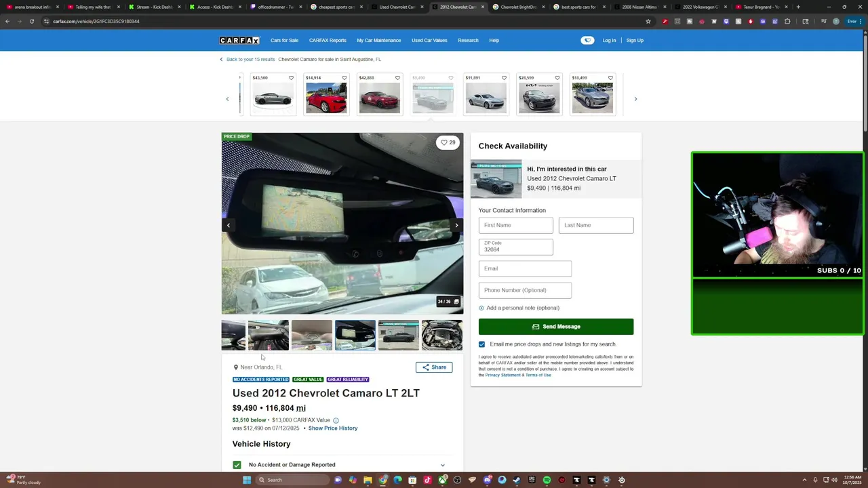Favorite the $14,914 red Camaro

[344, 78]
